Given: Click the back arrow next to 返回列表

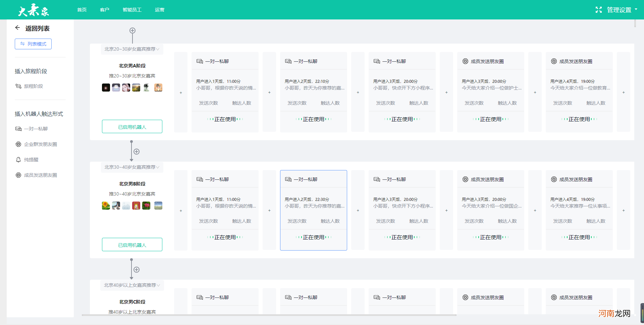Looking at the screenshot, I should [17, 28].
